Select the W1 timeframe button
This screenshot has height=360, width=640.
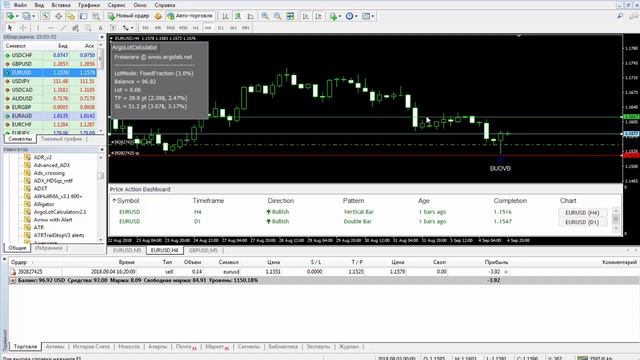tap(233, 28)
